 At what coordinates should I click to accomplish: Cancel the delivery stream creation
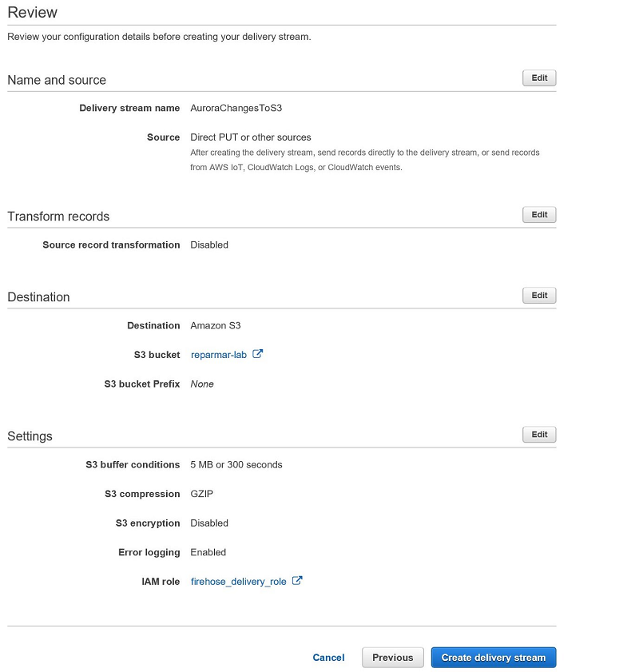328,658
